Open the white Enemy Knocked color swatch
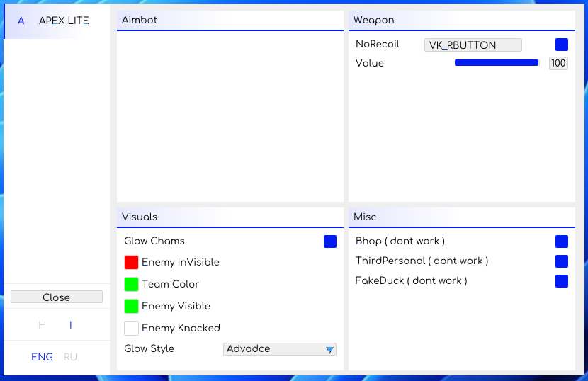The height and width of the screenshot is (381, 588). coord(131,328)
